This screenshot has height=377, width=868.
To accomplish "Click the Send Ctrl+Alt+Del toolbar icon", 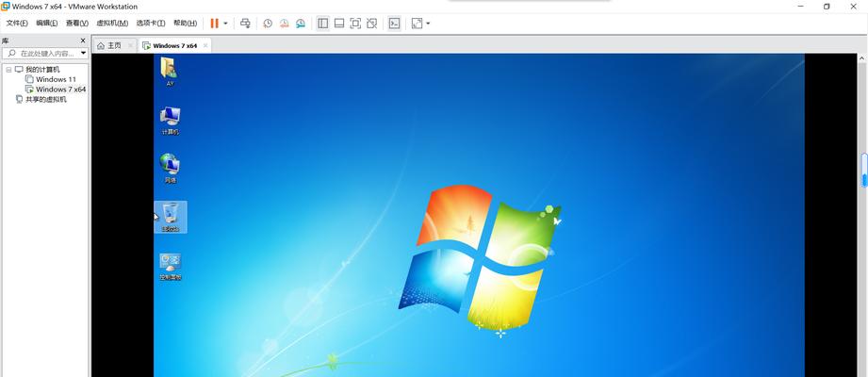I will pyautogui.click(x=245, y=24).
